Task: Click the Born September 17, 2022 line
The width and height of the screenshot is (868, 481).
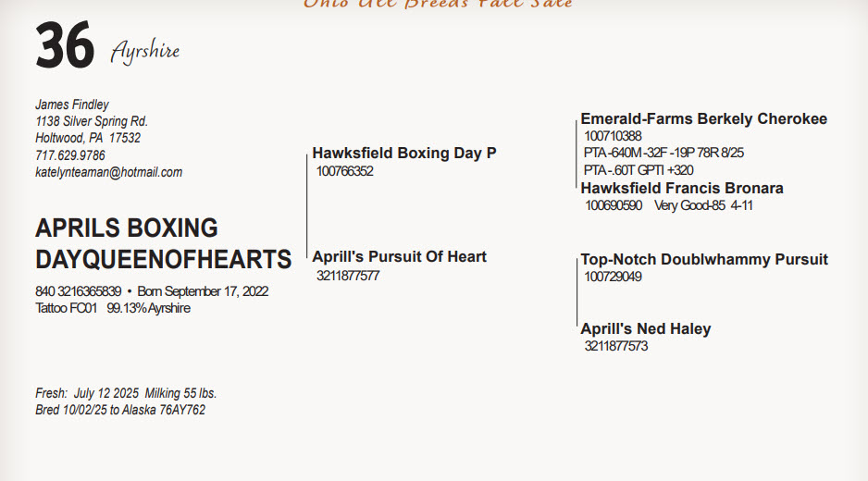Action: click(203, 291)
